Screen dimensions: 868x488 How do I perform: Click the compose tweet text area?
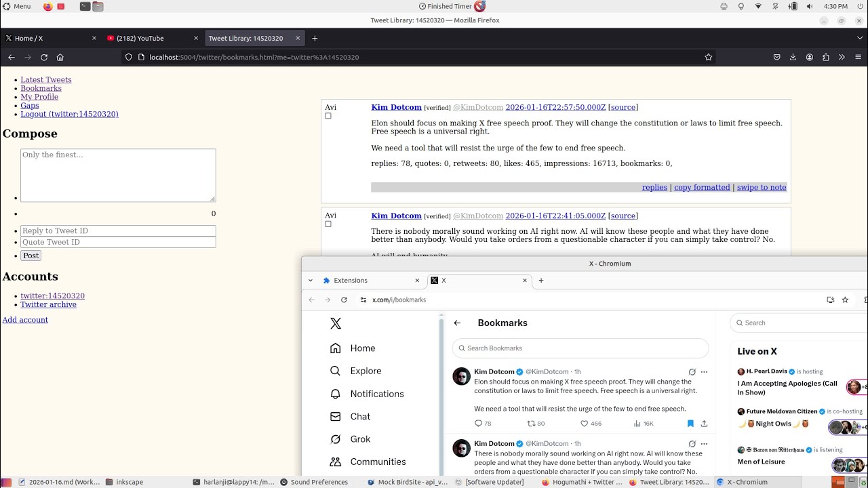tap(118, 176)
